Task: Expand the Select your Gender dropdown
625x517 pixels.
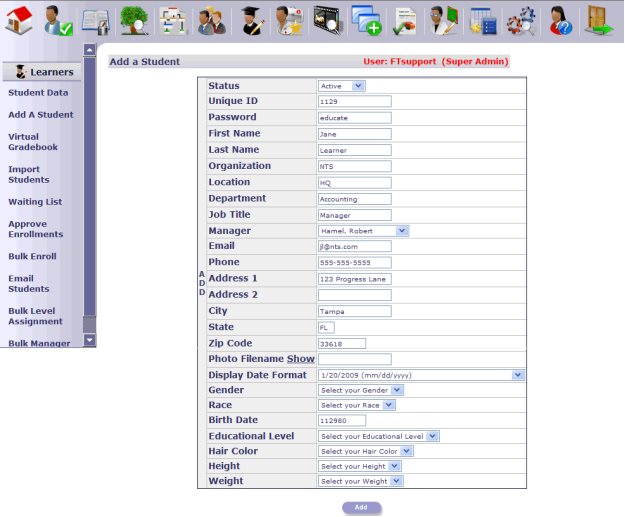Action: pos(361,390)
